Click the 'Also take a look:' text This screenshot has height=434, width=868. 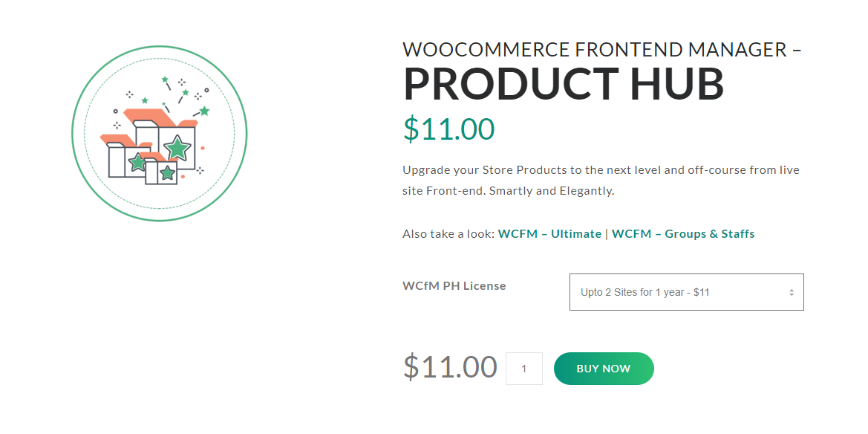pos(448,234)
